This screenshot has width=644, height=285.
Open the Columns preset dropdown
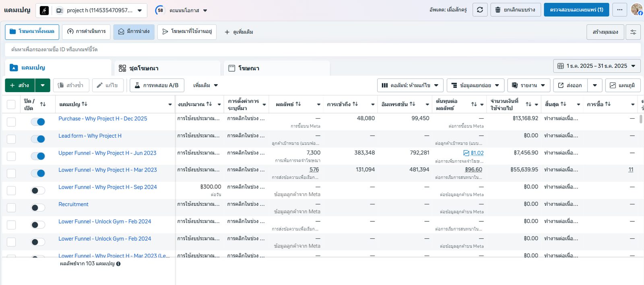click(x=410, y=85)
